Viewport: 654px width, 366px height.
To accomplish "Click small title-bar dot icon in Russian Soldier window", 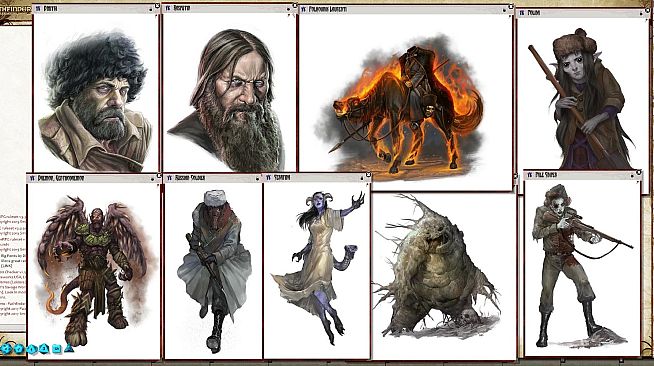I will click(257, 179).
